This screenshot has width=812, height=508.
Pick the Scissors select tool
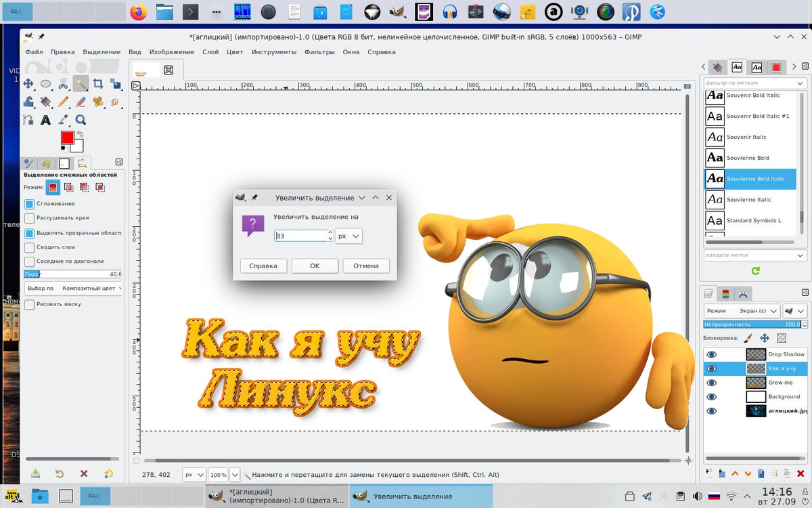(x=63, y=84)
